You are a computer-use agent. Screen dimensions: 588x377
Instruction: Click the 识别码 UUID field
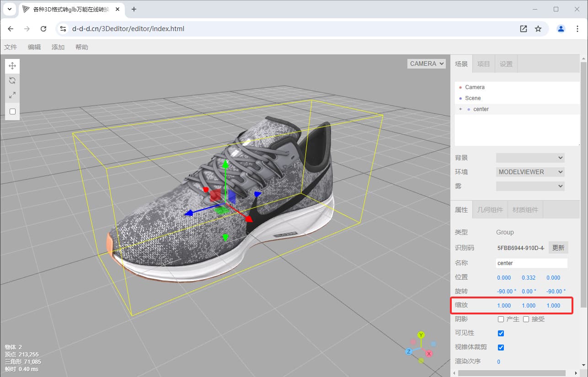[521, 248]
